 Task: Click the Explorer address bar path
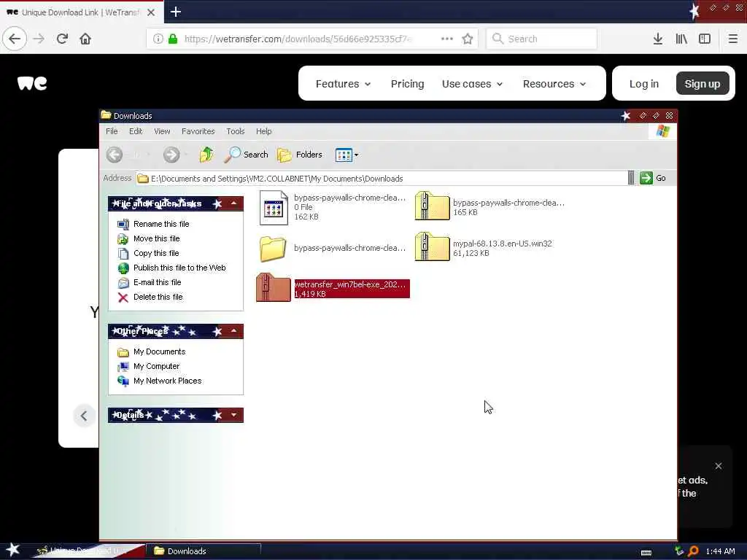point(276,179)
